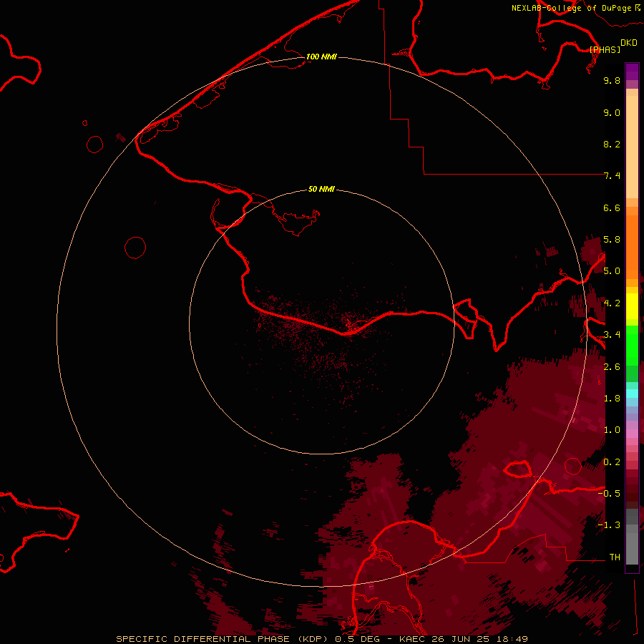Click the -0.5 scale value
The width and height of the screenshot is (644, 644).
pos(609,494)
